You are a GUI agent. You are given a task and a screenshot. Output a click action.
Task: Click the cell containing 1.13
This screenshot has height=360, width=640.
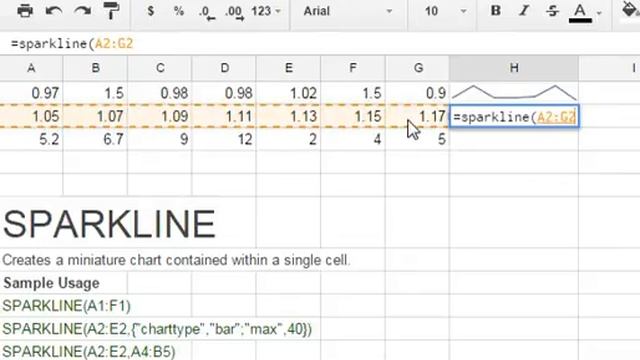(x=289, y=116)
